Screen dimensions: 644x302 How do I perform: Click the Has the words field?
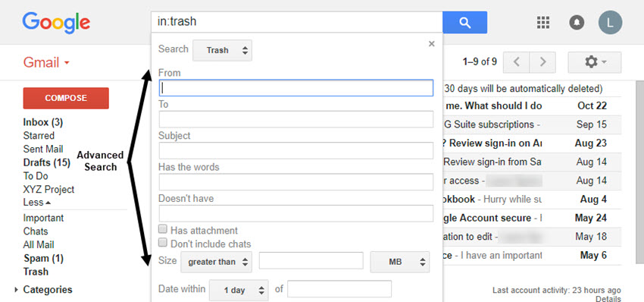pyautogui.click(x=296, y=182)
